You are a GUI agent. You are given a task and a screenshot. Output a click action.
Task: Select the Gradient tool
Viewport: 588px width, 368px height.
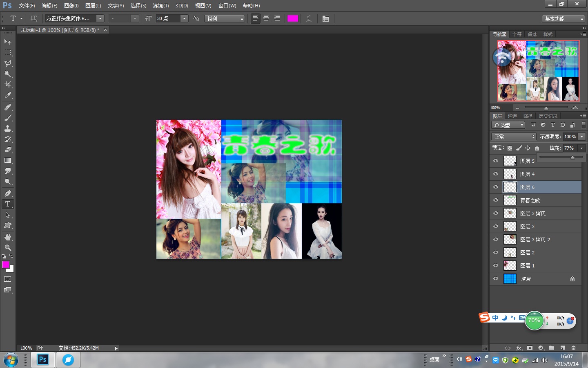click(8, 160)
